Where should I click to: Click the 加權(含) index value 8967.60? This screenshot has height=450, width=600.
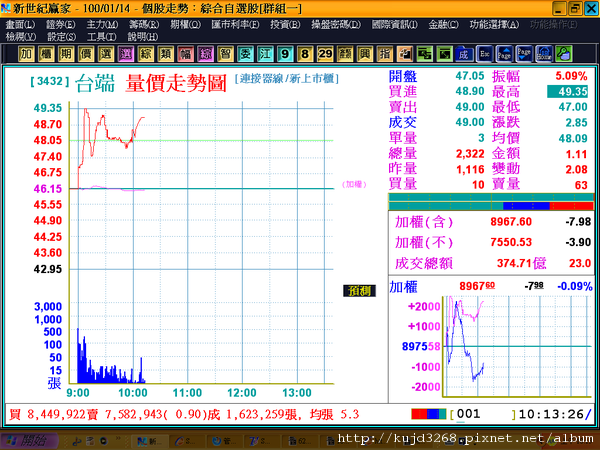point(511,222)
